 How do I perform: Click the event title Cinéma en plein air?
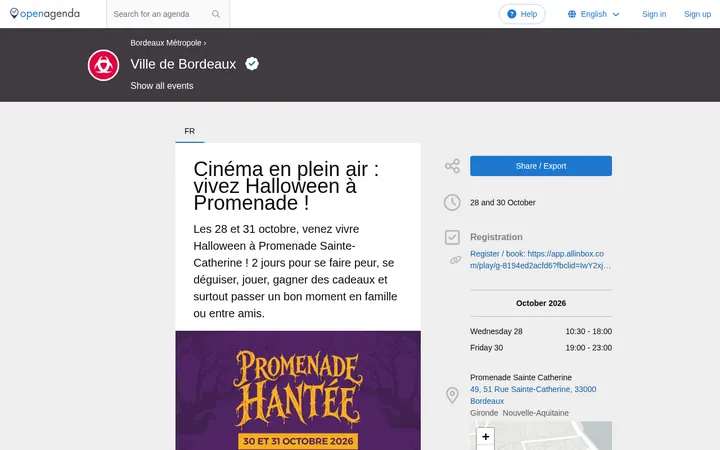[286, 186]
